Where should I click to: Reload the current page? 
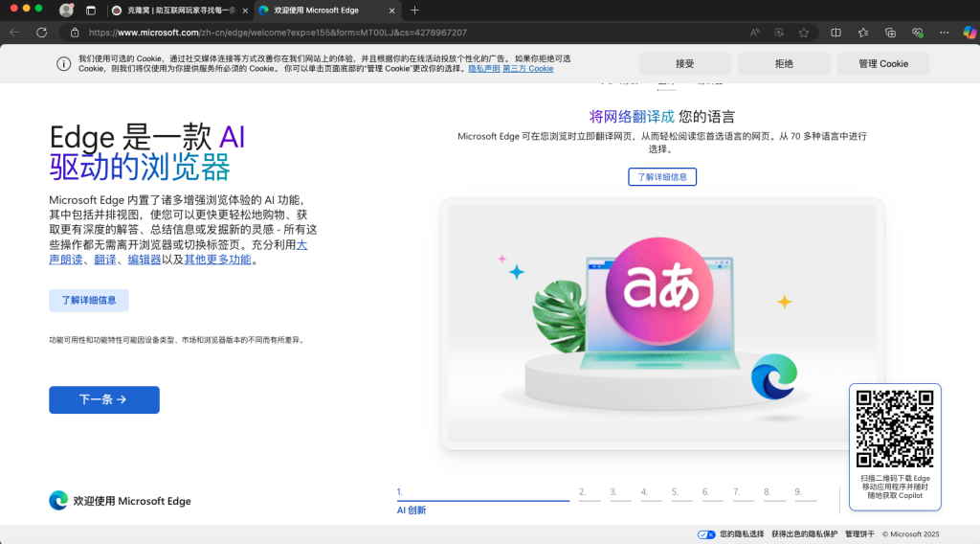click(42, 33)
